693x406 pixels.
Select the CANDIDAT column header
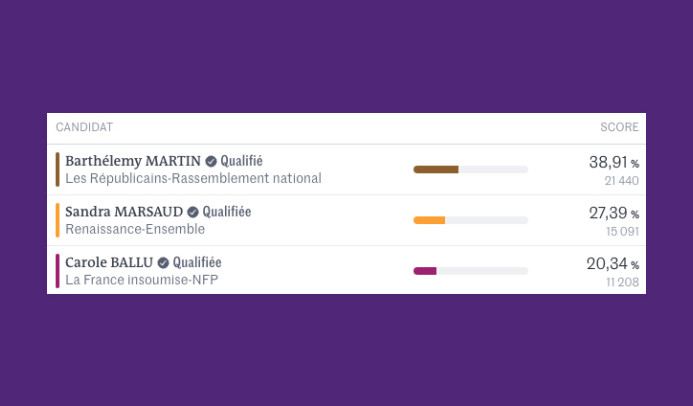(84, 127)
